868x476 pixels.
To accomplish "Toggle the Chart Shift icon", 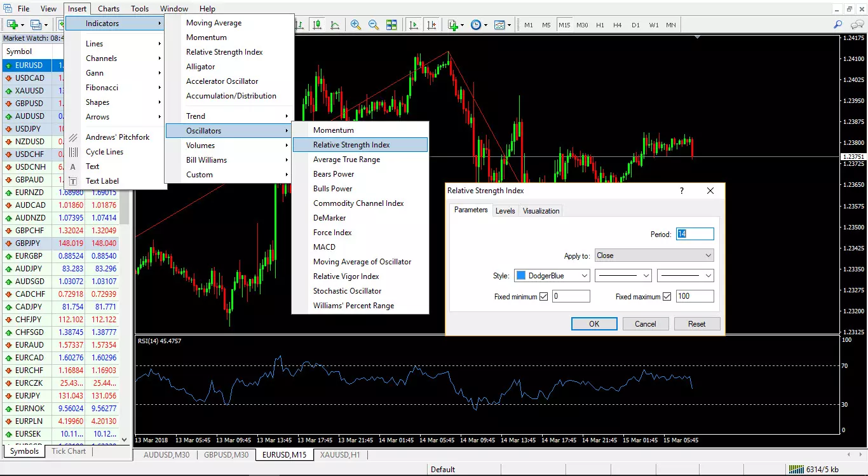I will (431, 25).
